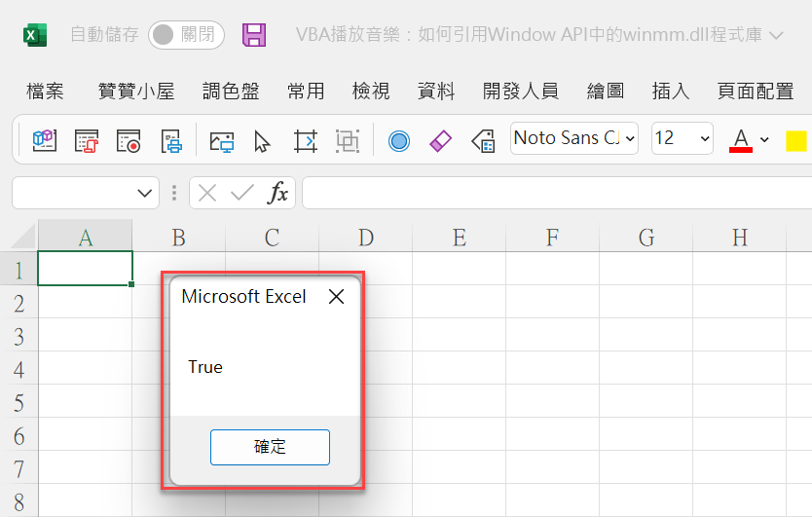Click the Excel application logo icon

[35, 35]
